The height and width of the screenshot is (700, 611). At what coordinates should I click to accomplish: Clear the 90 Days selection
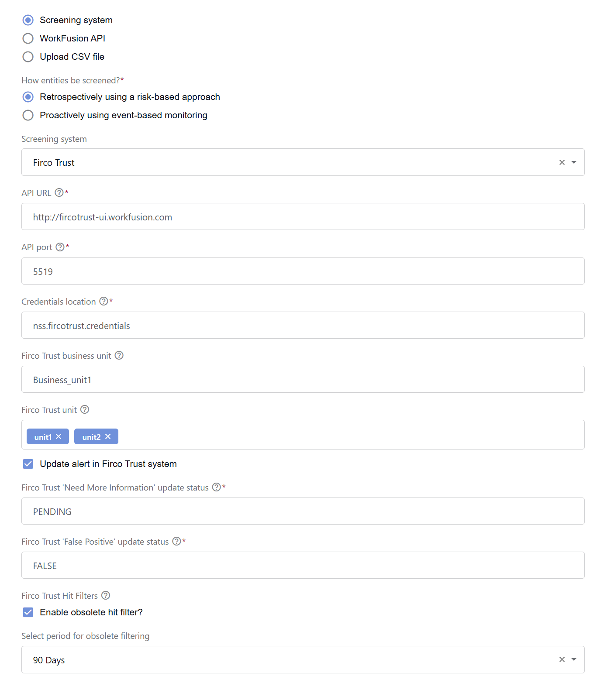(562, 659)
